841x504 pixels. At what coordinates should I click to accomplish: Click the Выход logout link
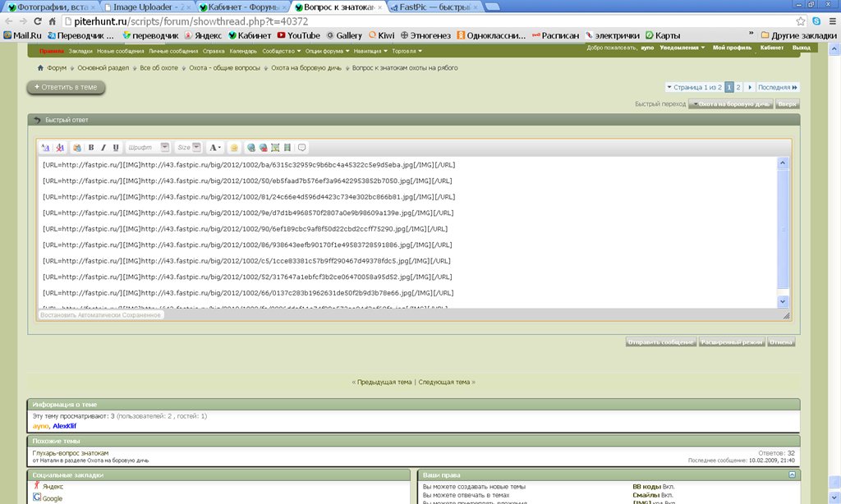(802, 48)
